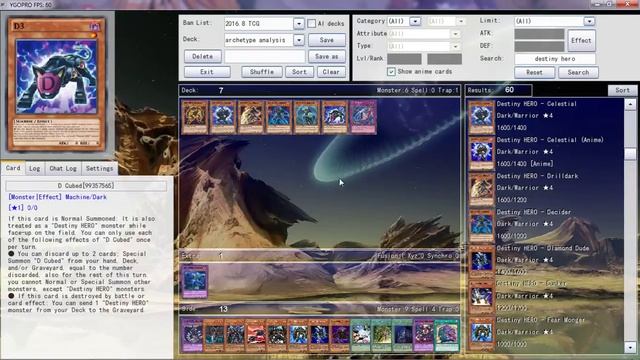Select the fourth card in the main deck
This screenshot has height=360, width=640.
tap(279, 117)
